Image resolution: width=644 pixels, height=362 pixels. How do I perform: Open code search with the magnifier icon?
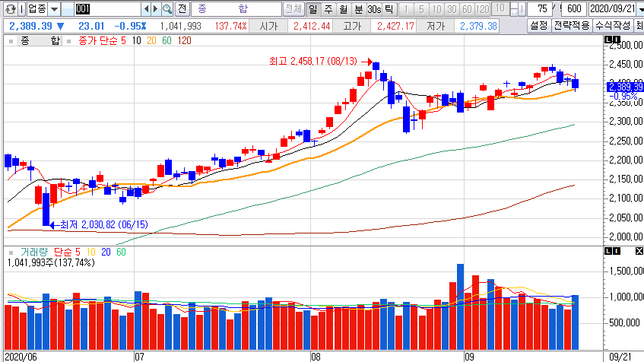[167, 8]
